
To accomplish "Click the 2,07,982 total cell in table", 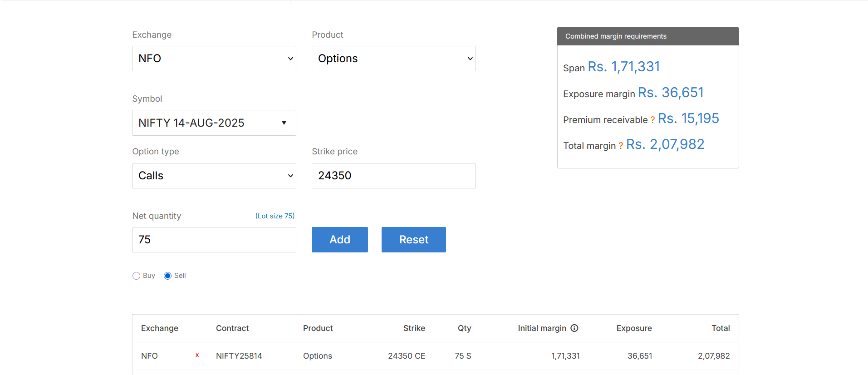I will pyautogui.click(x=714, y=356).
